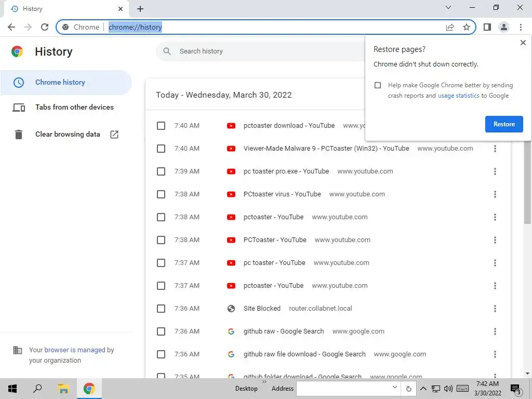Open more actions for Viewer-Made Malware 9 entry

[495, 149]
